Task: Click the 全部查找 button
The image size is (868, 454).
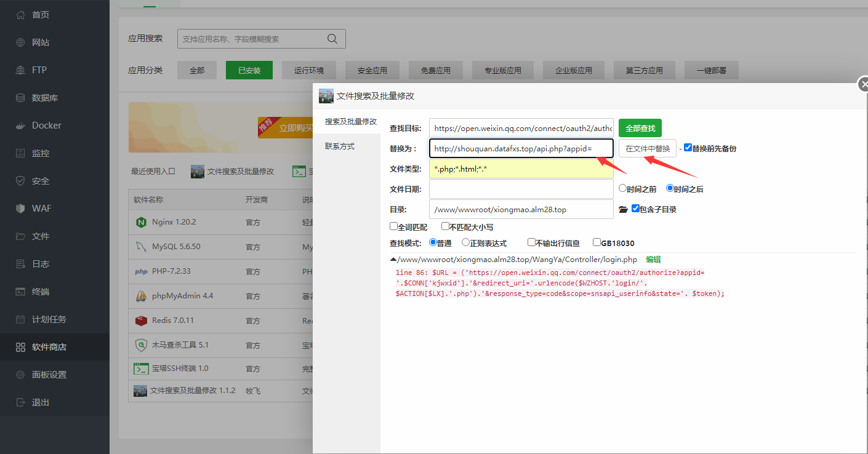Action: pyautogui.click(x=640, y=129)
